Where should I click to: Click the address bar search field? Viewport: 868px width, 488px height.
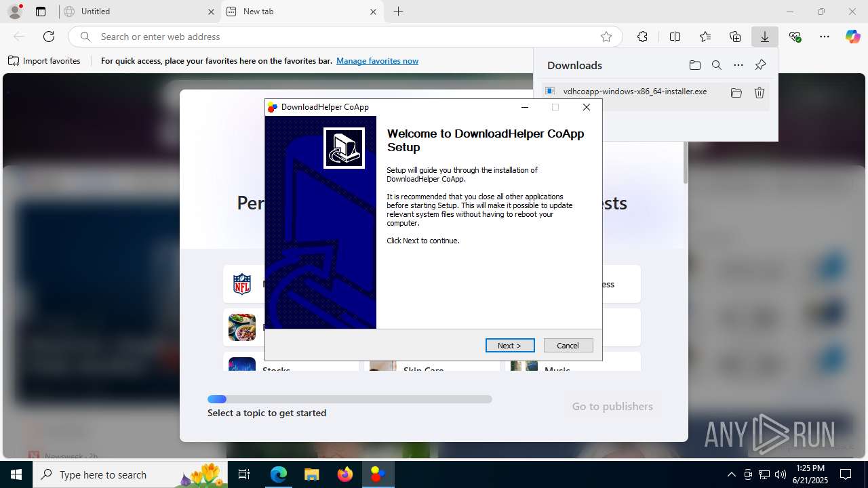click(x=344, y=37)
